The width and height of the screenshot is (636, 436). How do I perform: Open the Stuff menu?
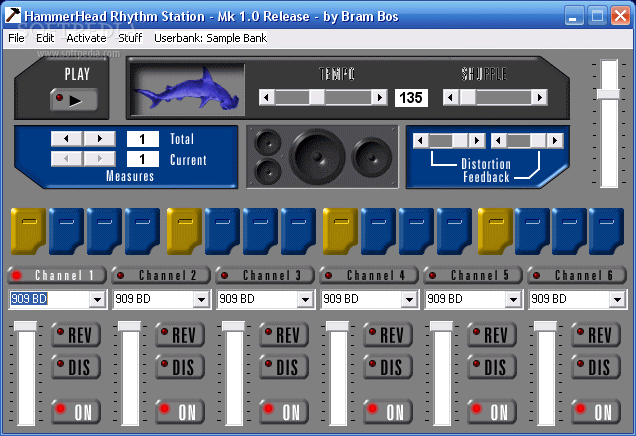click(x=130, y=38)
